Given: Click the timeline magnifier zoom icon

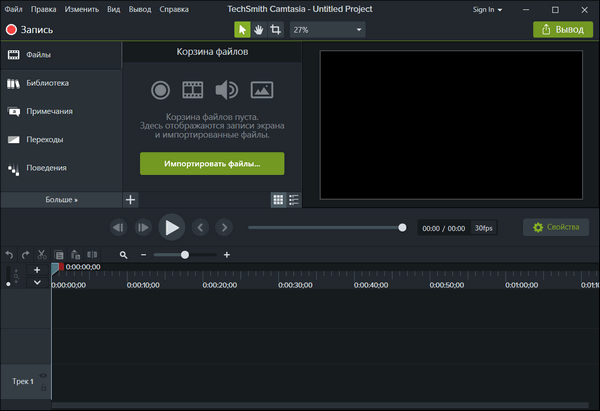Looking at the screenshot, I should pos(123,255).
